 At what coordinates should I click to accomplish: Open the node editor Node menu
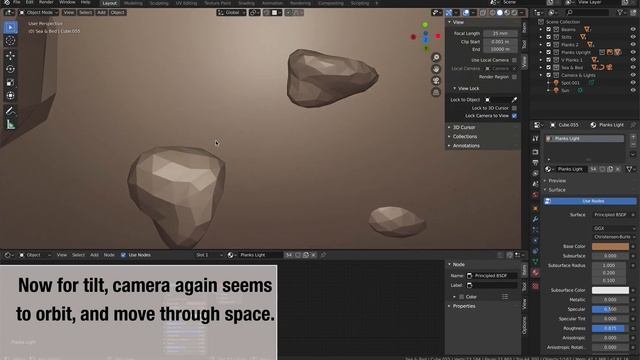pyautogui.click(x=109, y=255)
